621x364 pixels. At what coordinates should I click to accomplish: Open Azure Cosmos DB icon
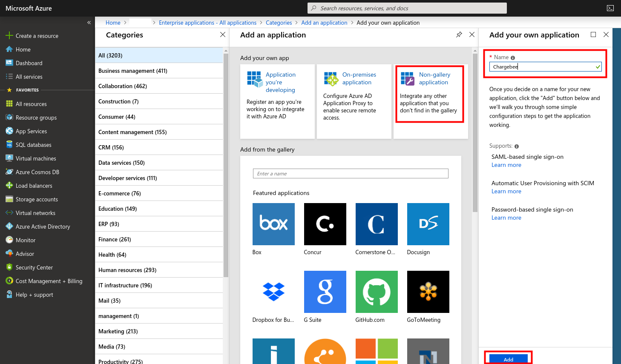(9, 172)
